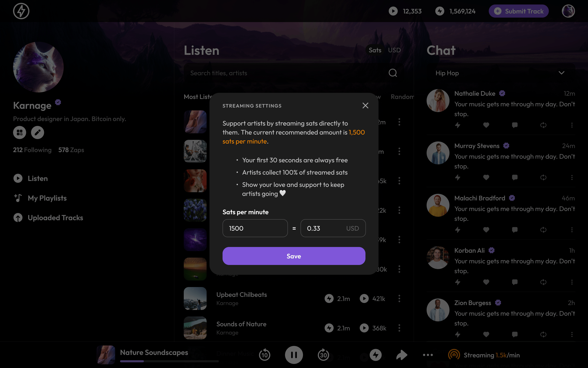Click the share arrow icon in player

[x=402, y=355]
